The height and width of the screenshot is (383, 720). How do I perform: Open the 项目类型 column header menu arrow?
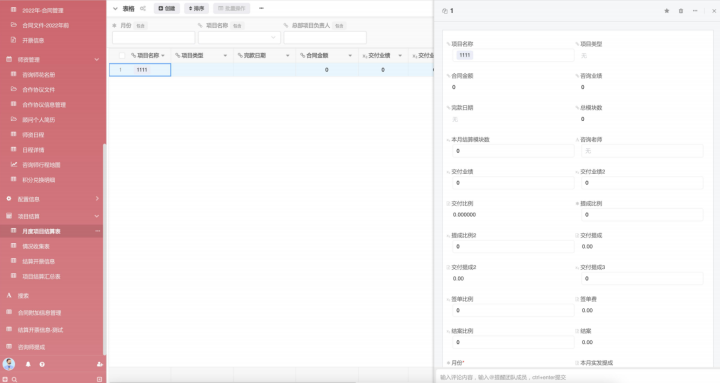[225, 56]
